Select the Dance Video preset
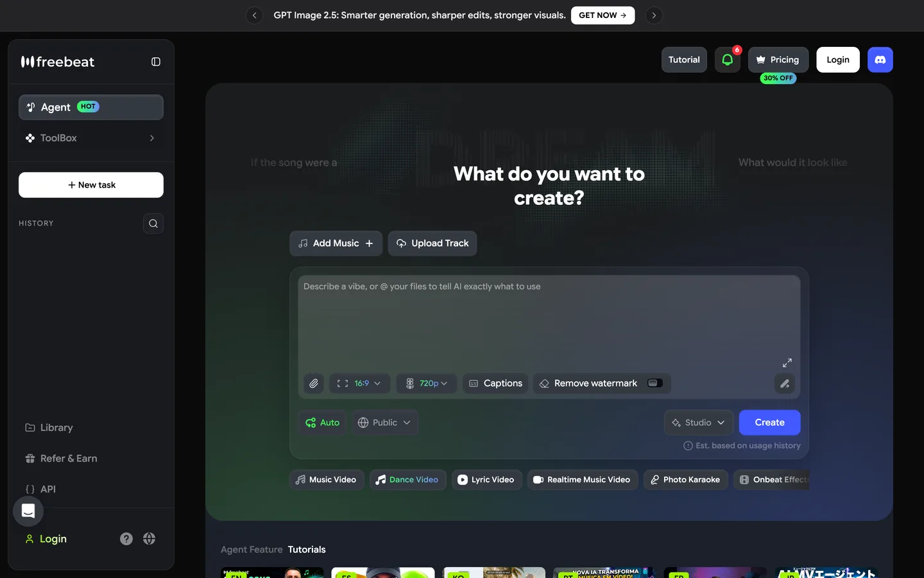The width and height of the screenshot is (924, 578). 407,480
